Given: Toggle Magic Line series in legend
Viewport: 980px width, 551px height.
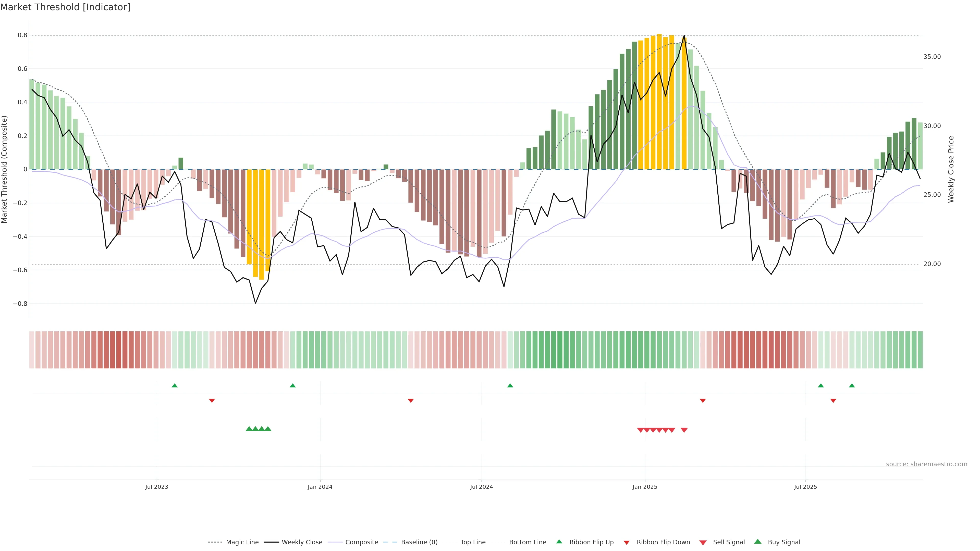Looking at the screenshot, I should pyautogui.click(x=242, y=542).
